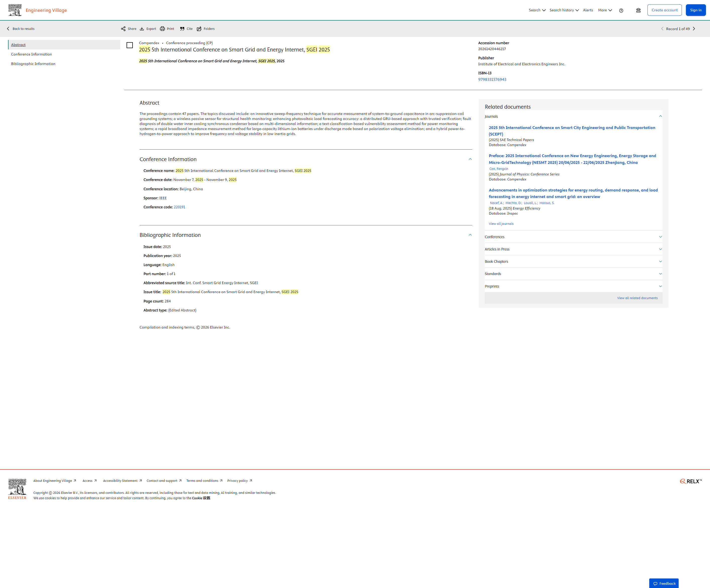Screen dimensions: 710x588
Task: Select the record checkbox beside title
Action: tap(130, 45)
